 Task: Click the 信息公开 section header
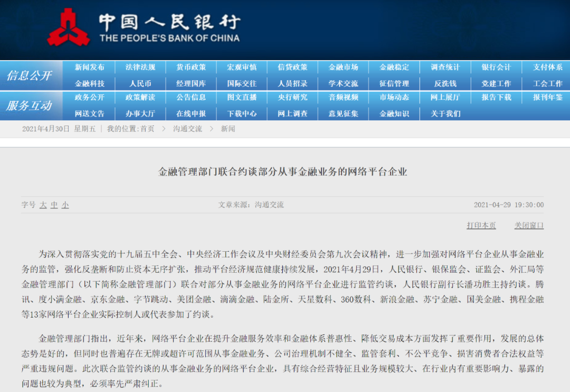click(x=30, y=75)
